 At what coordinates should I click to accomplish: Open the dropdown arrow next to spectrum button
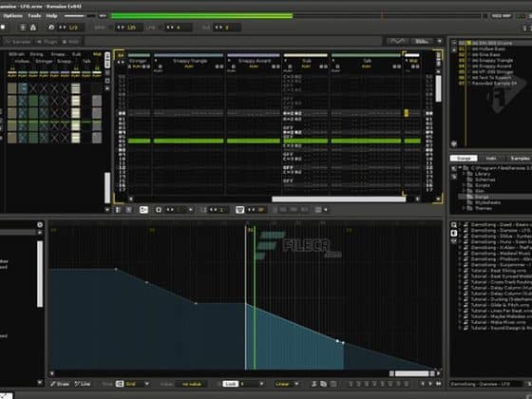(439, 42)
